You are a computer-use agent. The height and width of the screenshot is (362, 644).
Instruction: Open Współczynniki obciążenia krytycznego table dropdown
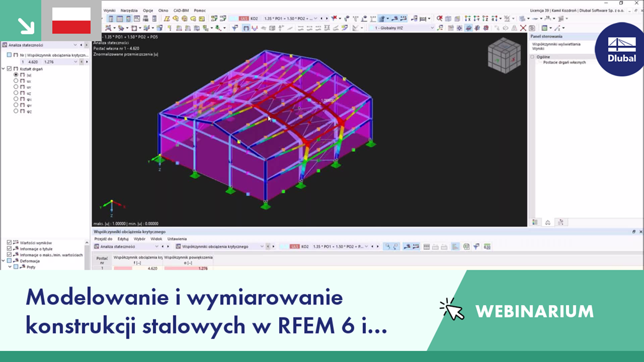pyautogui.click(x=261, y=247)
